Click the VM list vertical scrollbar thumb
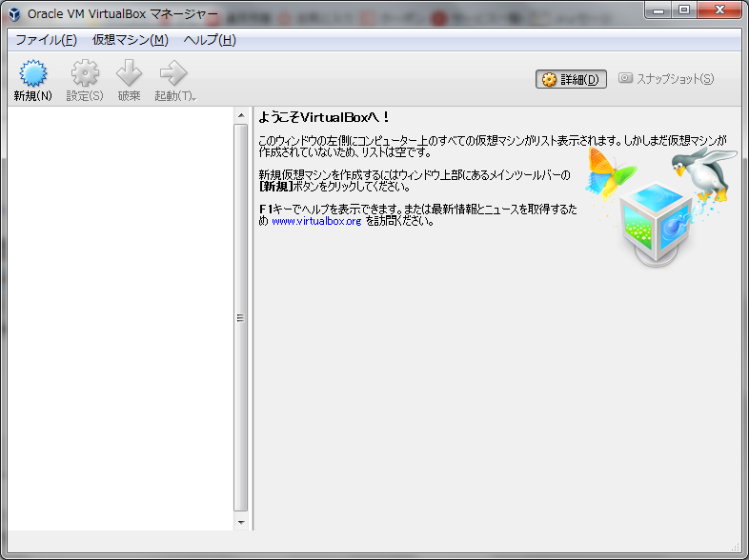 tap(241, 318)
